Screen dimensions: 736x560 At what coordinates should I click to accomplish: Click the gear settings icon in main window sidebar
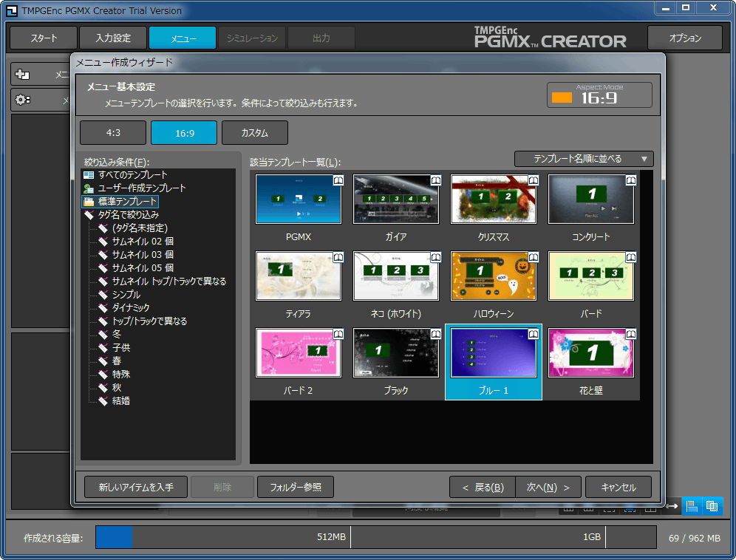click(22, 100)
